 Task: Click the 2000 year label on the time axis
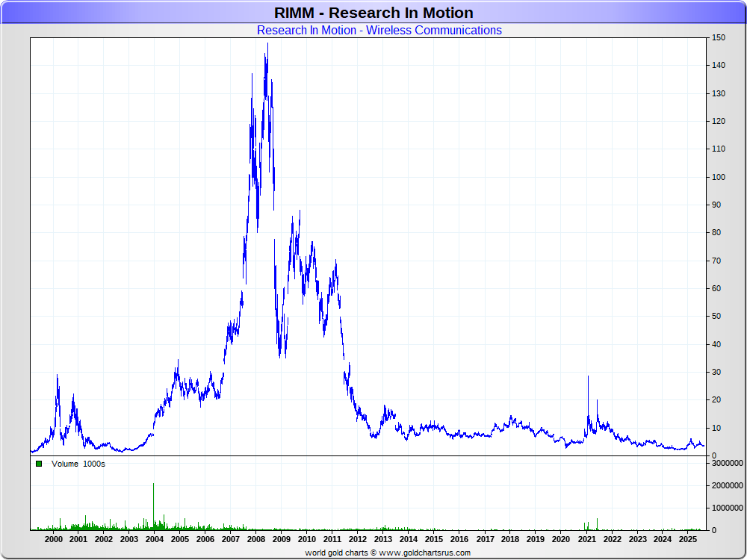pos(54,539)
